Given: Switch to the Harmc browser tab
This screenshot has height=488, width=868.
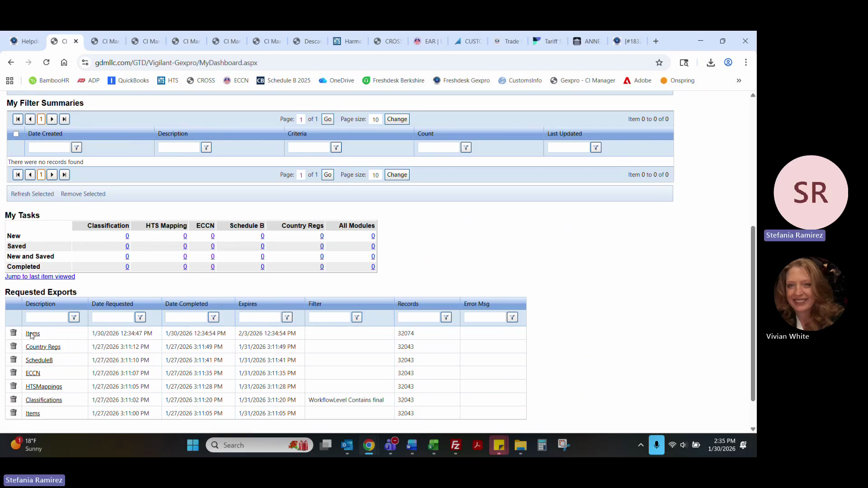Looking at the screenshot, I should click(x=348, y=41).
